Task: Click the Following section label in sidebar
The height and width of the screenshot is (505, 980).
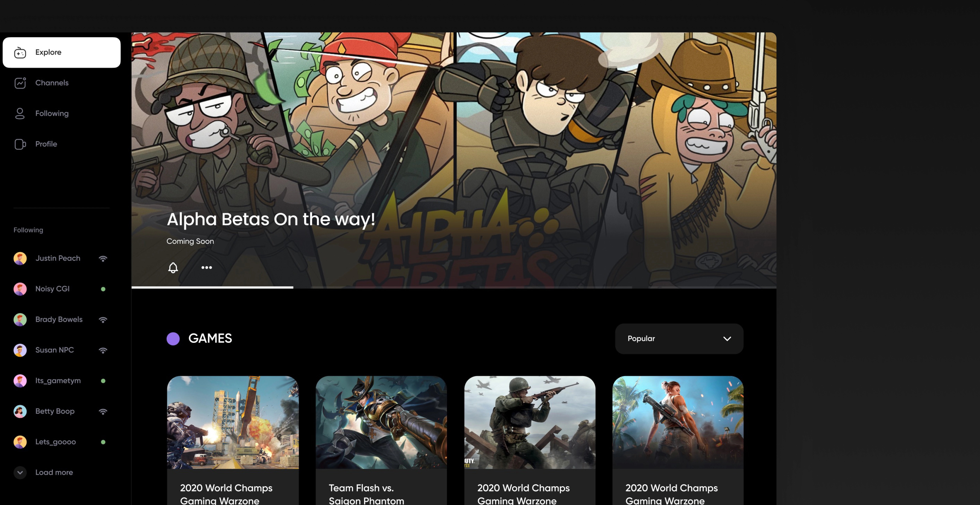Action: pos(28,230)
